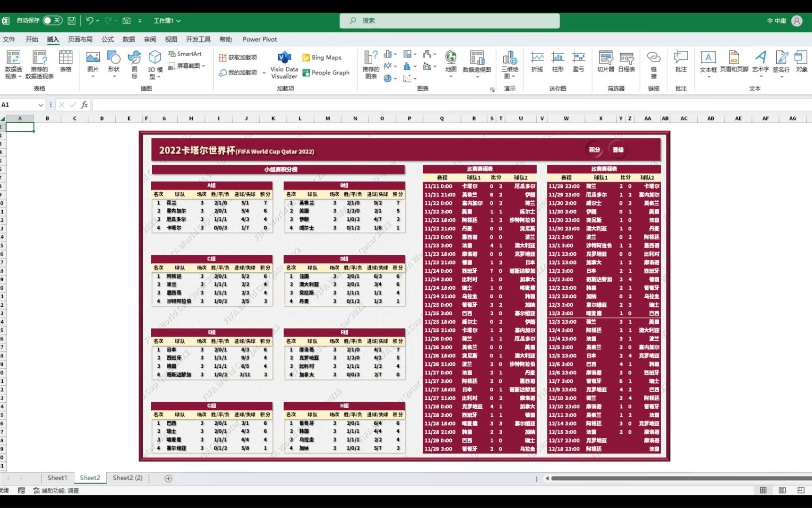This screenshot has height=508, width=812.
Task: Open Bing Maps add-in
Action: pos(322,57)
